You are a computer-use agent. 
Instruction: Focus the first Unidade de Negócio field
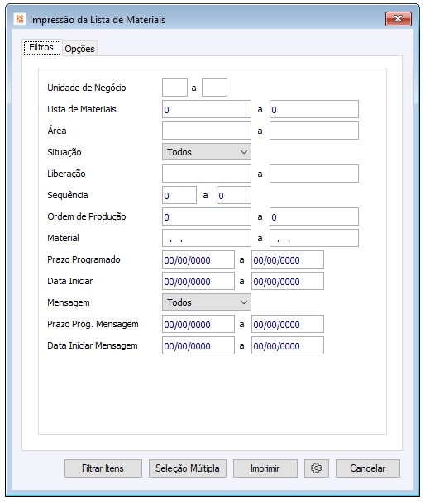[174, 88]
